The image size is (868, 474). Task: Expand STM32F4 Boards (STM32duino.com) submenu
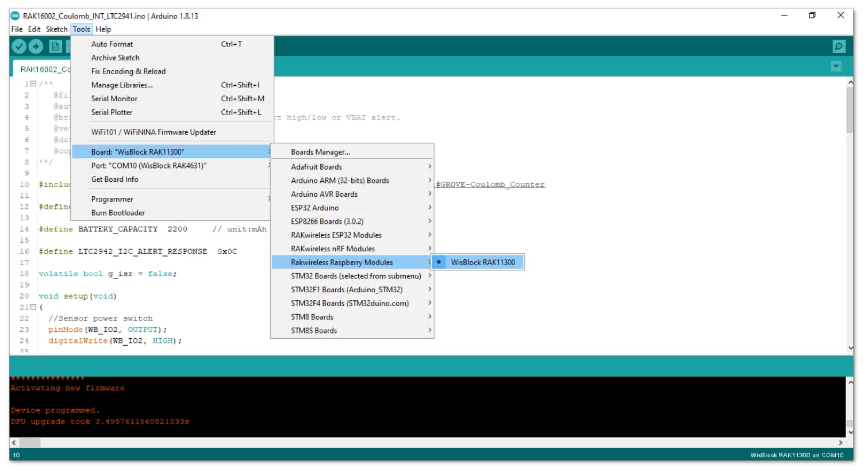pyautogui.click(x=352, y=304)
